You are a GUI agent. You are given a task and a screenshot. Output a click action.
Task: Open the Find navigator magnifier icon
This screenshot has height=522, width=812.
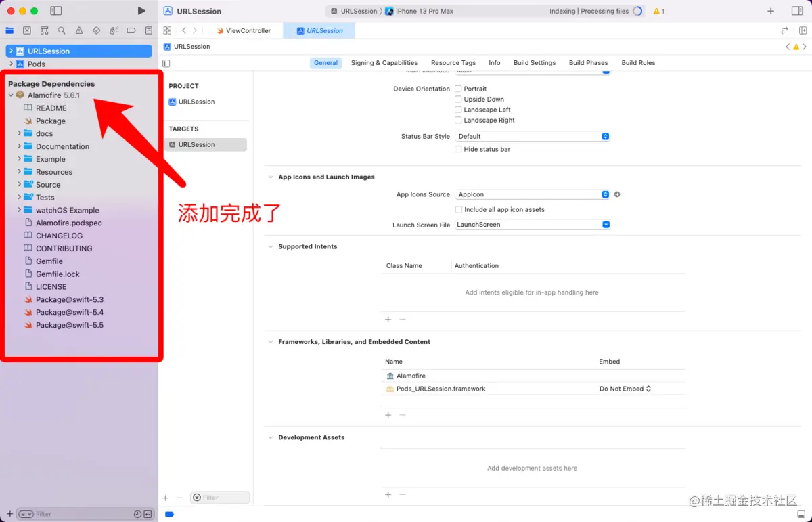click(62, 30)
